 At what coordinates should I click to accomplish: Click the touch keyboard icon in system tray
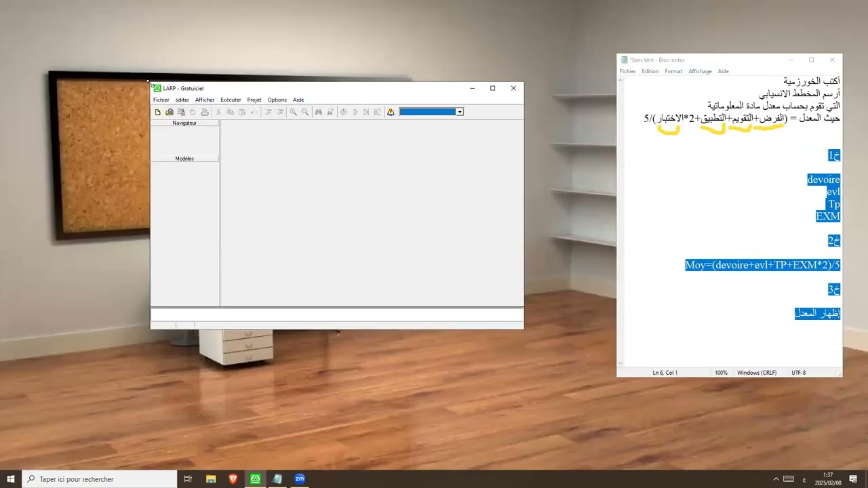coord(789,479)
